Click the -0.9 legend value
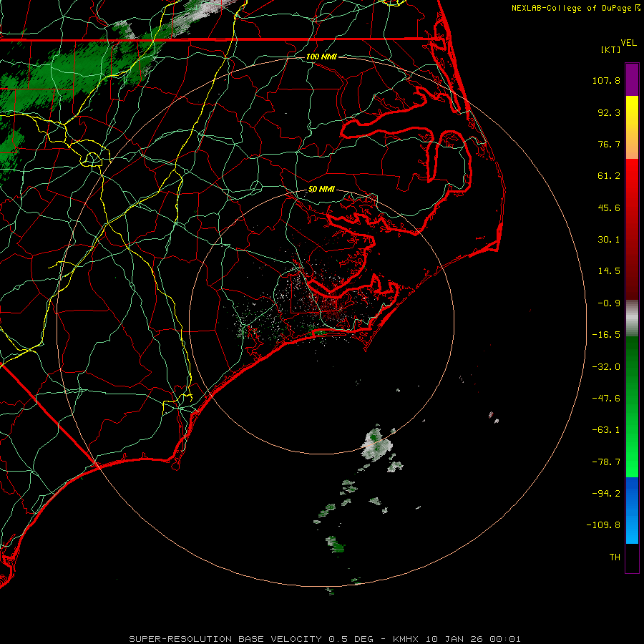Viewport: 644px width, 644px height. [x=609, y=303]
